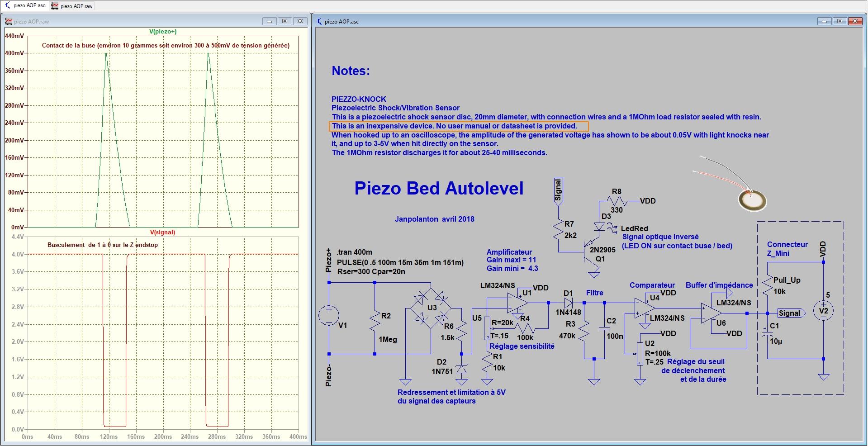
Task: Select the C2 100n capacitor symbol
Action: coord(604,329)
